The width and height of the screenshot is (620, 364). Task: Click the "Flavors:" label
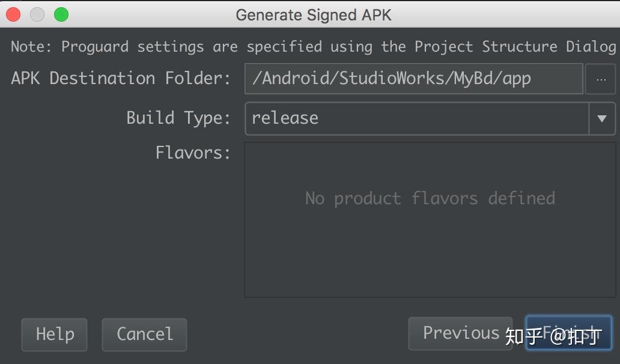[x=192, y=153]
